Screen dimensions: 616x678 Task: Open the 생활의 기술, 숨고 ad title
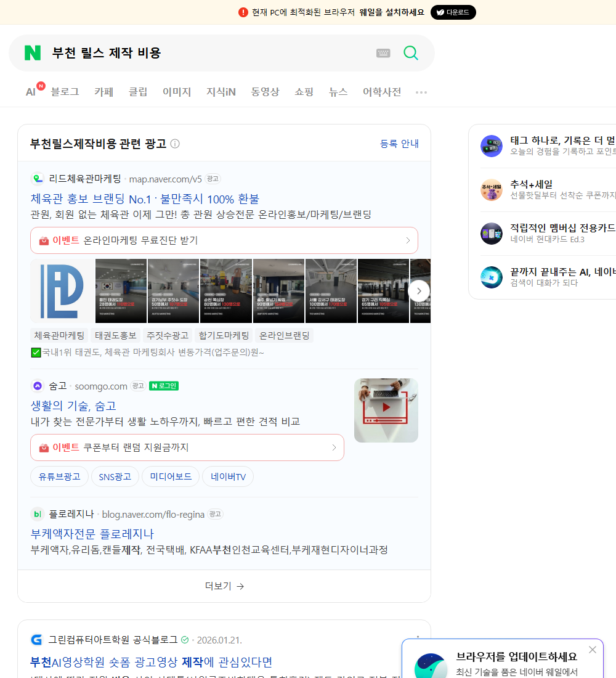pyautogui.click(x=73, y=406)
